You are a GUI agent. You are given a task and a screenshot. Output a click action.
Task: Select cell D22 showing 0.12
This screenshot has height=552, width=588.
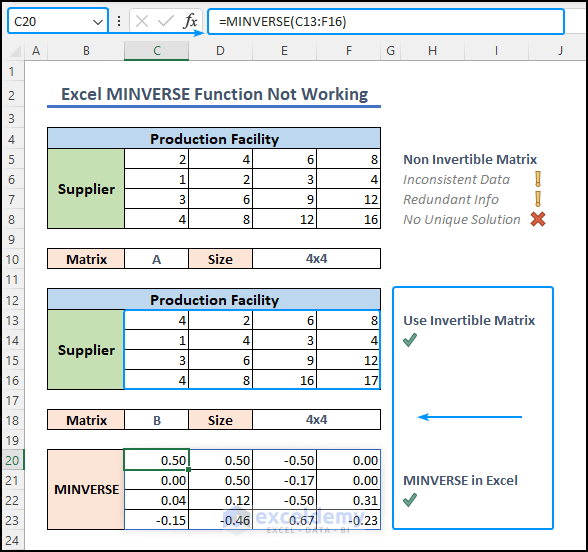tap(220, 500)
